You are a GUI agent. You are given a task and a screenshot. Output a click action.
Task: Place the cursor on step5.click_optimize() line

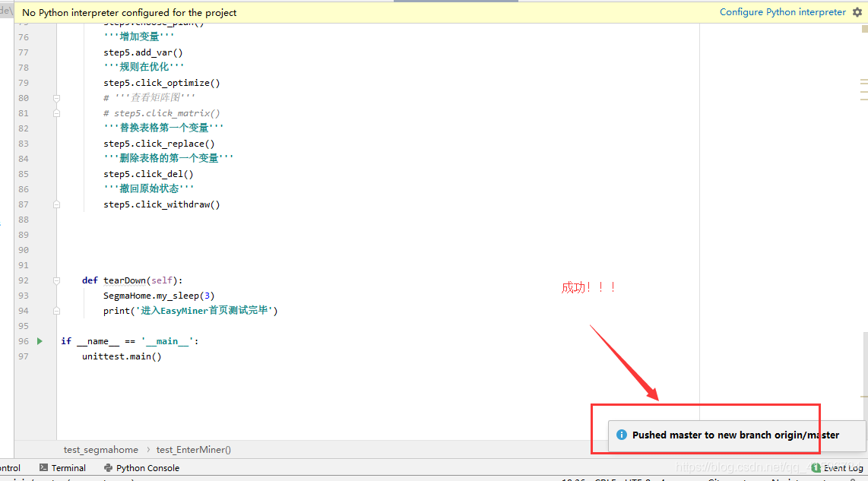[162, 83]
